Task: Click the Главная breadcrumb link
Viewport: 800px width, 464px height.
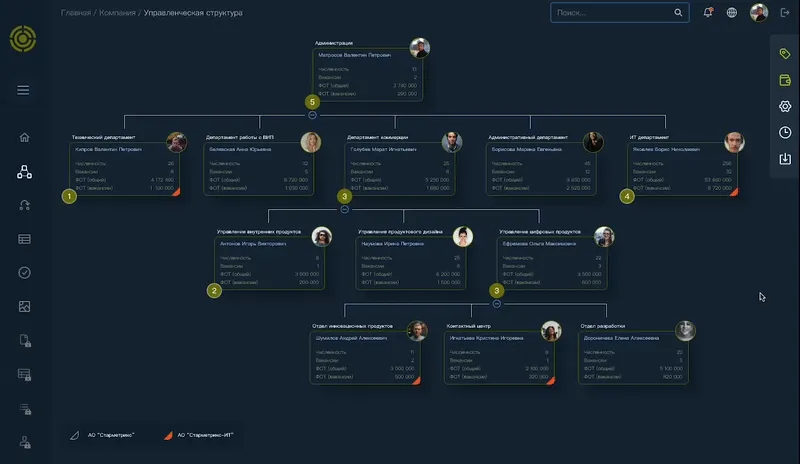Action: click(x=76, y=13)
